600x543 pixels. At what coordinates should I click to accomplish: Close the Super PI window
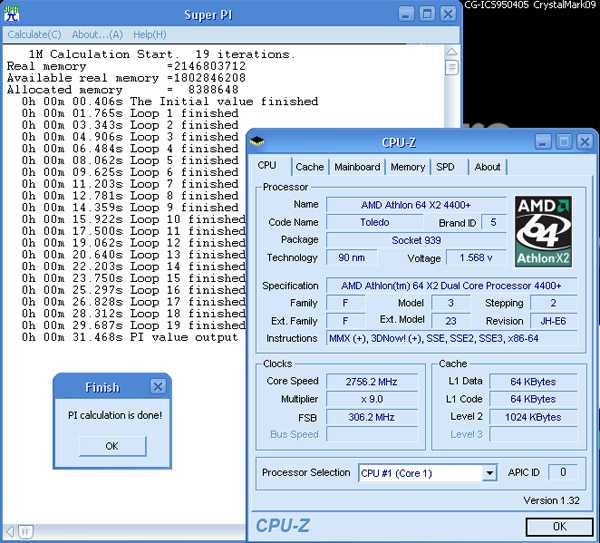(x=448, y=14)
